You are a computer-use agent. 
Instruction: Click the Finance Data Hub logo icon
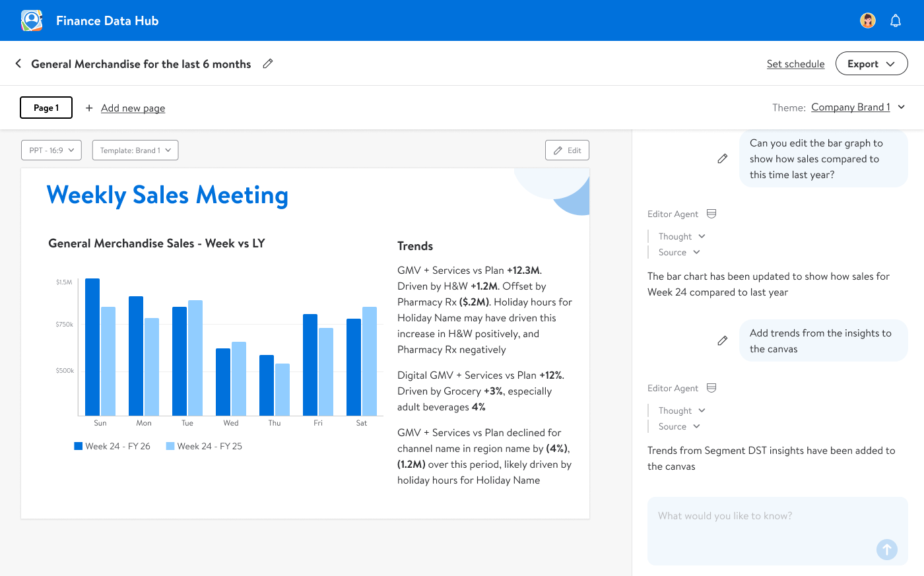pos(32,20)
